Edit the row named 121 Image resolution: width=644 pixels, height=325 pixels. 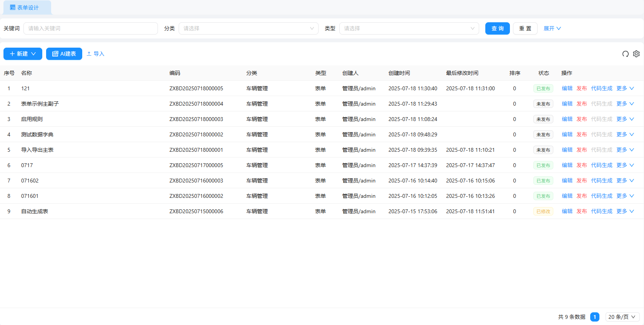(567, 88)
